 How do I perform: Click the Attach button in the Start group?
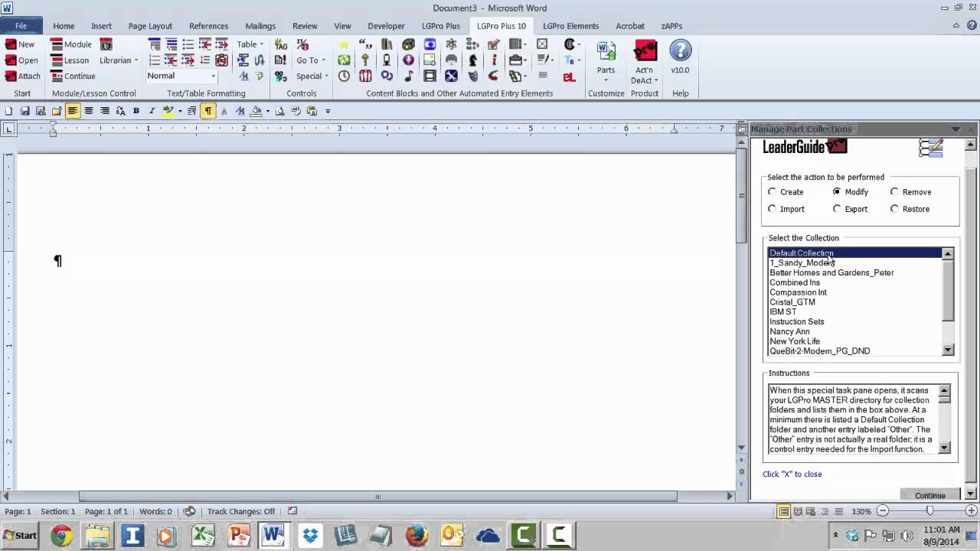[x=23, y=77]
